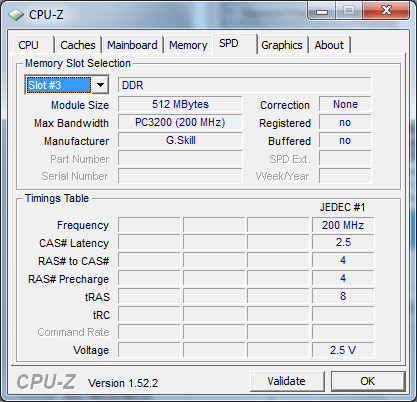Confirm with the OK button

pos(368,381)
